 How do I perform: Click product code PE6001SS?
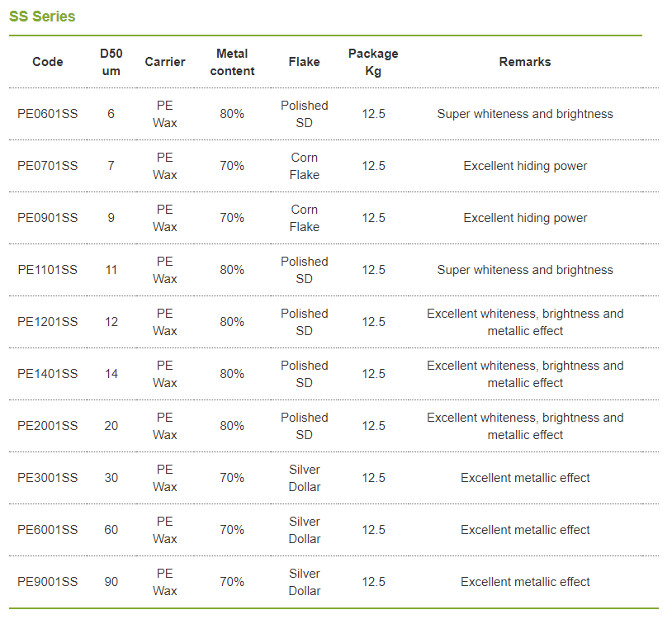(48, 530)
